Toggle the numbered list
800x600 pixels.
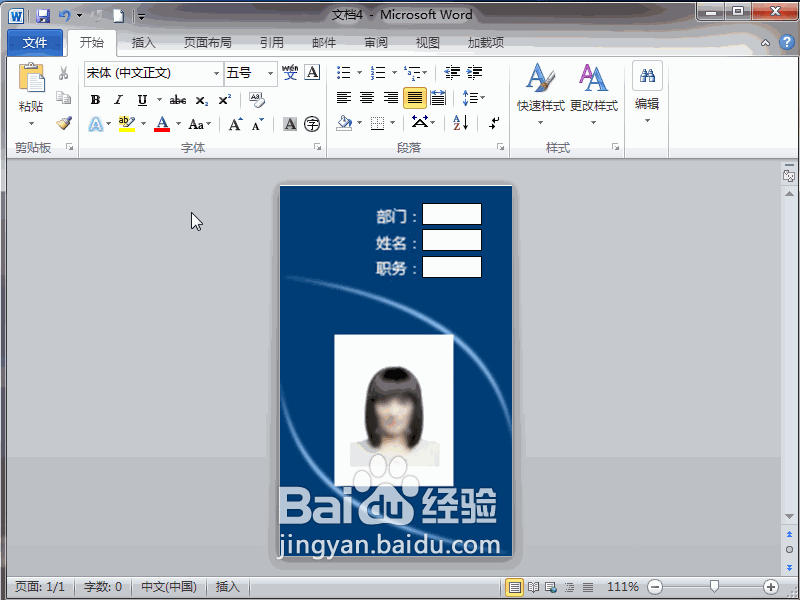[x=375, y=72]
